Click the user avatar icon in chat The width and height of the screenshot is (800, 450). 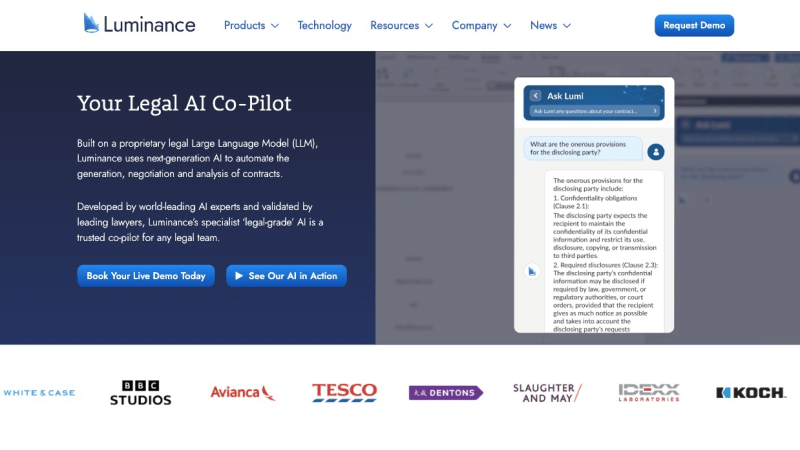pyautogui.click(x=655, y=152)
